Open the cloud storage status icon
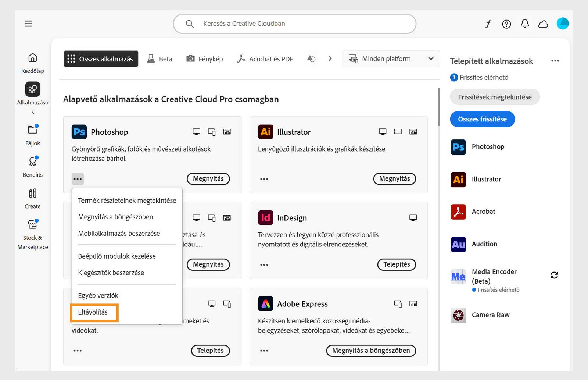The height and width of the screenshot is (380, 588). click(543, 24)
